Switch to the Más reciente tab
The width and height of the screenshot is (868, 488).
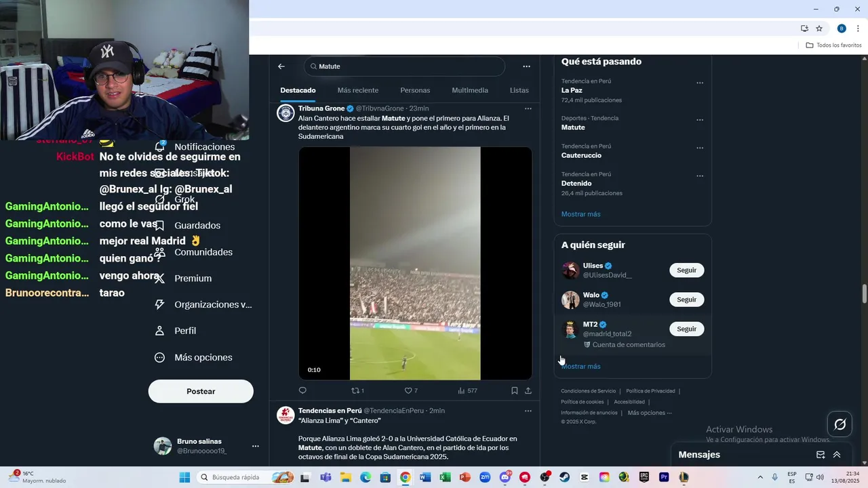click(x=358, y=90)
